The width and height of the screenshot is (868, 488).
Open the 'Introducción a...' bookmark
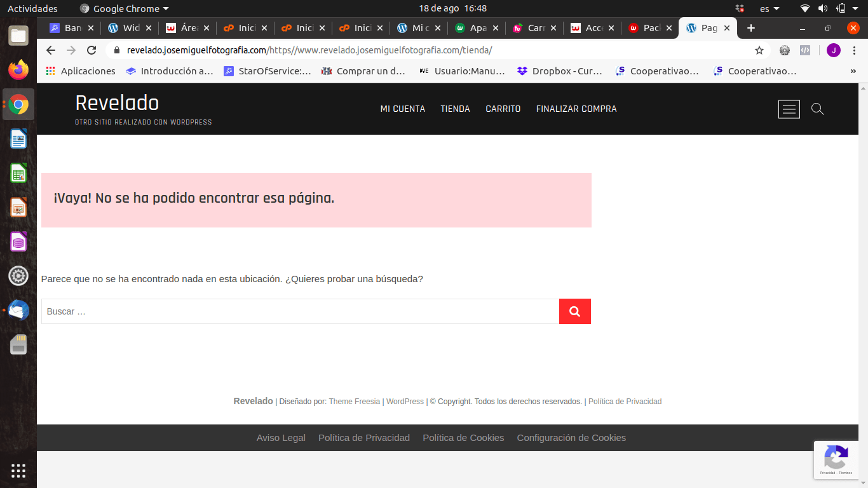pyautogui.click(x=170, y=71)
